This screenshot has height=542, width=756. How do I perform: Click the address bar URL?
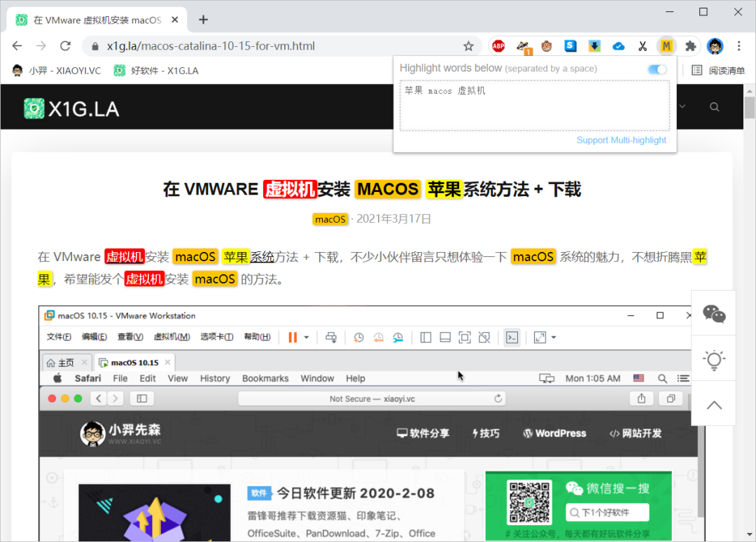tap(211, 46)
